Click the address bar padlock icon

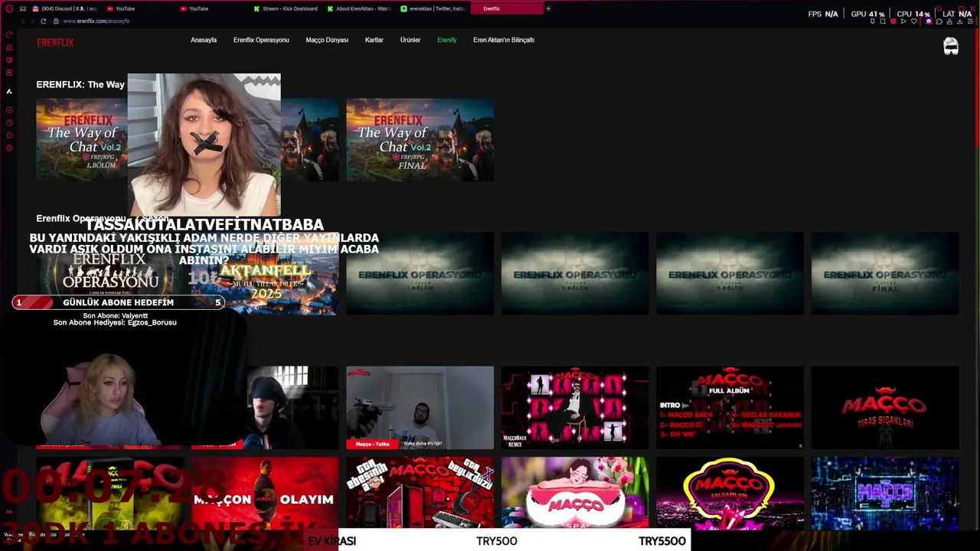point(56,21)
